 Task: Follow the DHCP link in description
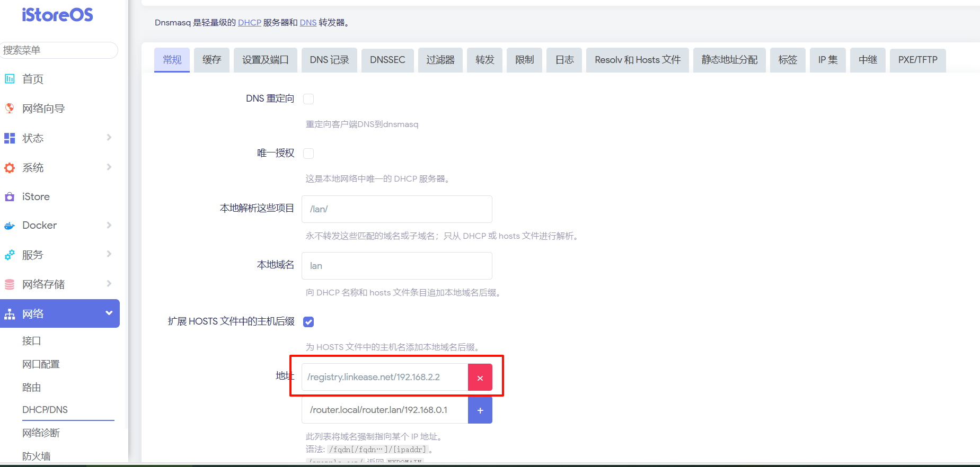[249, 23]
